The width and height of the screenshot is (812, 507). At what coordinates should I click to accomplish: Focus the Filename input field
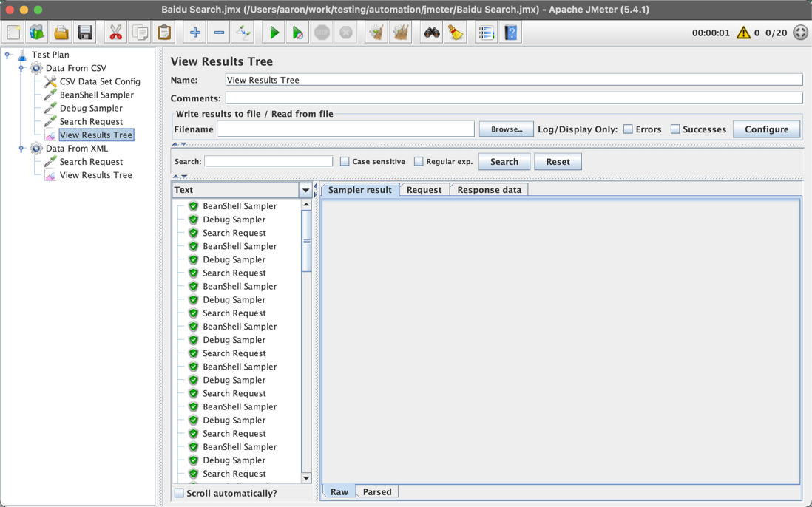[346, 129]
